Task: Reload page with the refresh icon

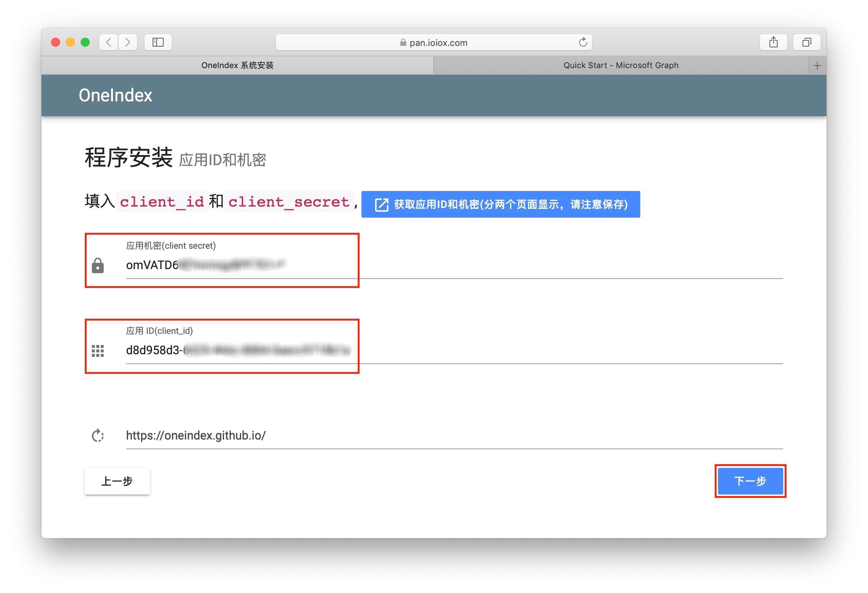Action: coord(582,42)
